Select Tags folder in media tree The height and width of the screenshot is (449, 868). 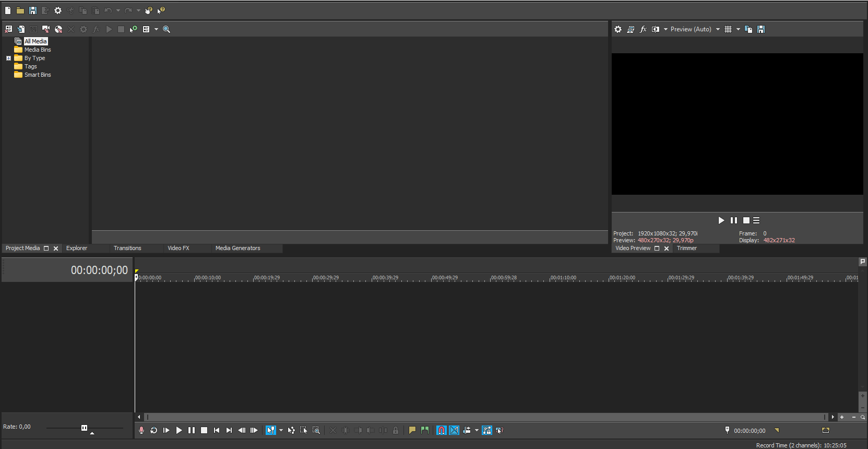[31, 66]
